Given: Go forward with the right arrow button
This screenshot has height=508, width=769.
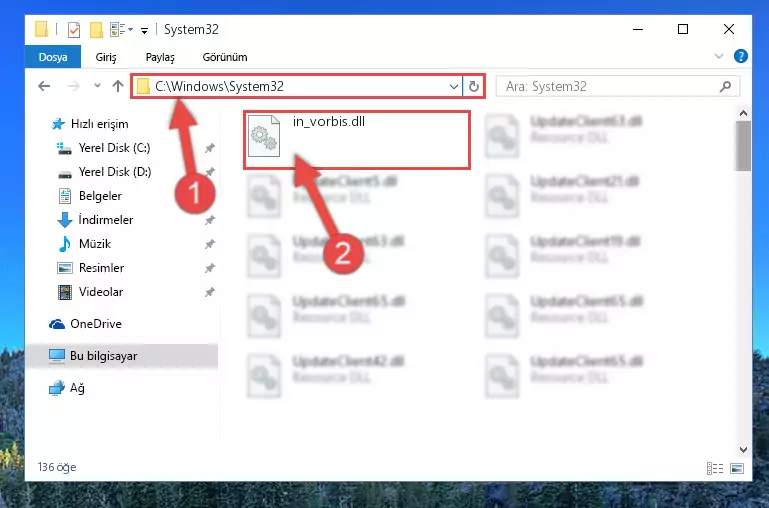Looking at the screenshot, I should [74, 86].
